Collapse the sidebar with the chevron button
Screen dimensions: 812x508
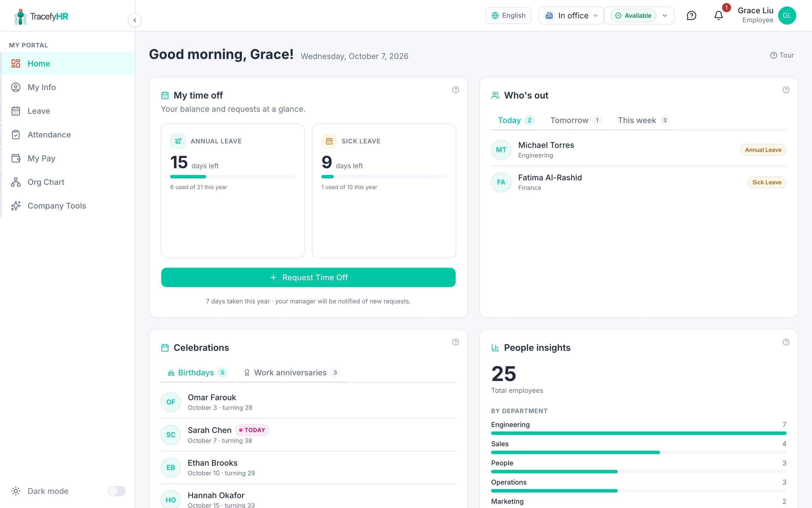pyautogui.click(x=134, y=20)
